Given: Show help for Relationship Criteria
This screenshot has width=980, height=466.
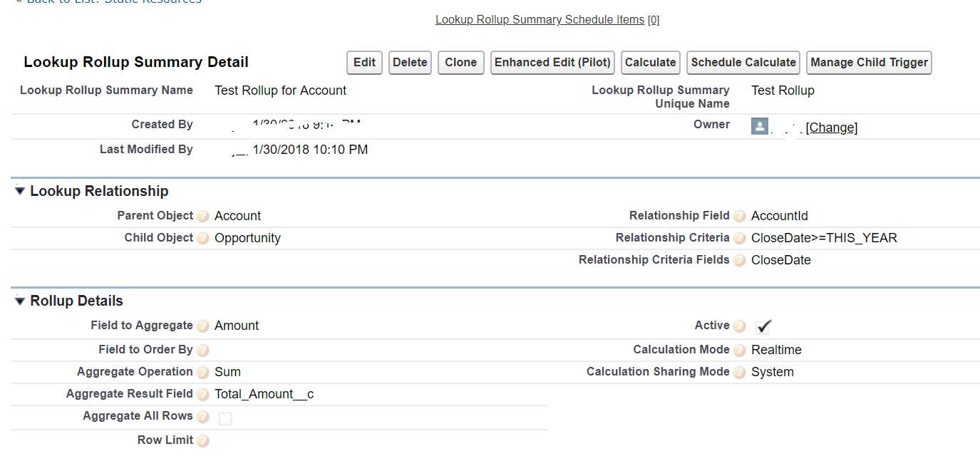Looking at the screenshot, I should (740, 237).
